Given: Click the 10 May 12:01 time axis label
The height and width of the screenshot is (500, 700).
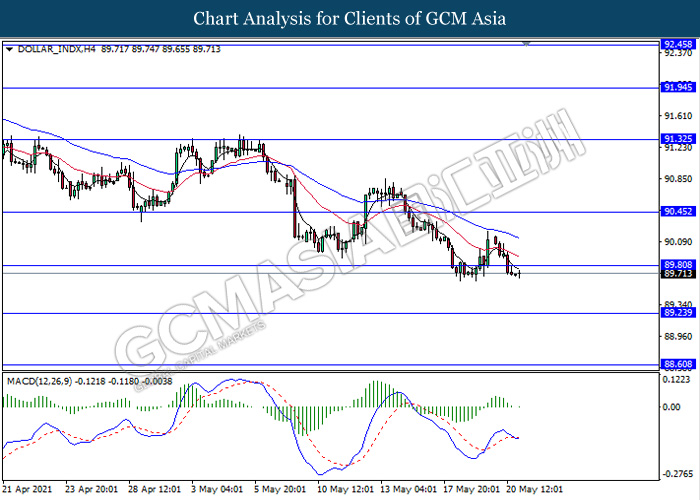Looking at the screenshot, I should [x=346, y=490].
